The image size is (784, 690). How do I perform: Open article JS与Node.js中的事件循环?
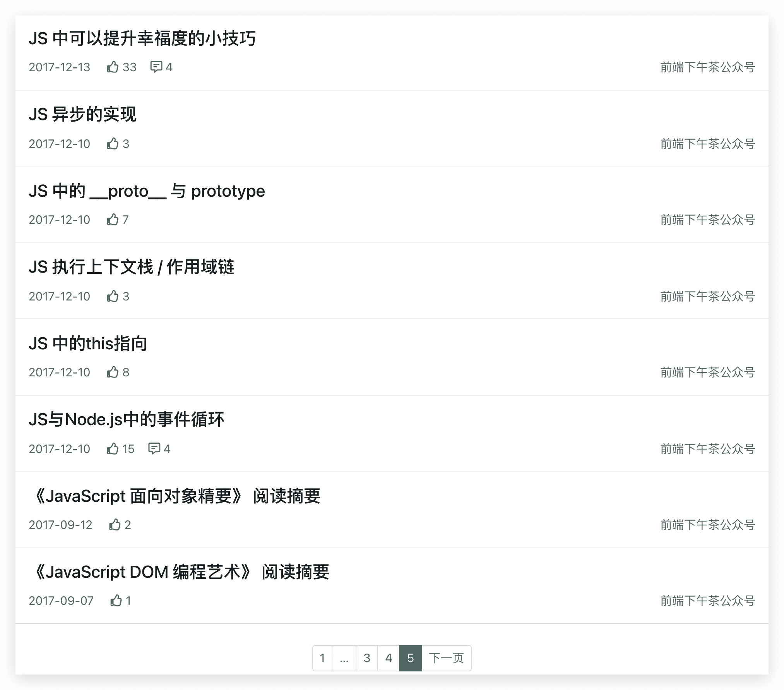(x=127, y=419)
